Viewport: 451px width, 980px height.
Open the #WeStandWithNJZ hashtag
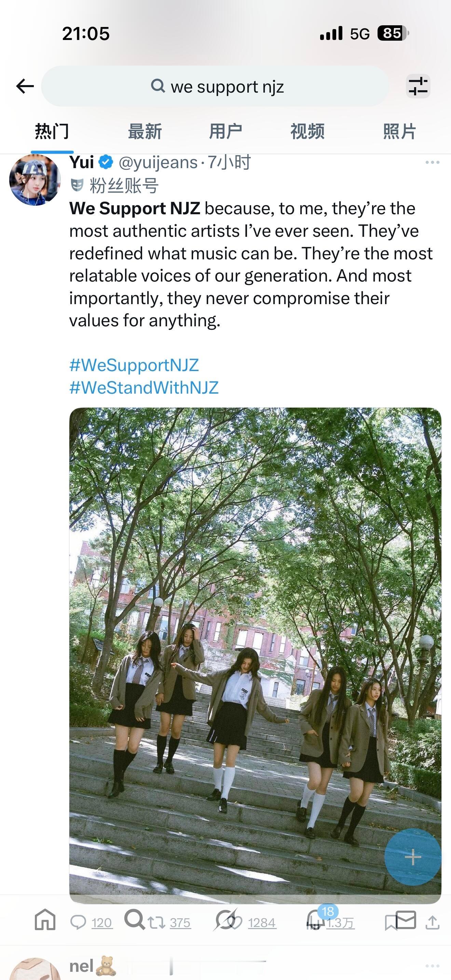point(144,388)
